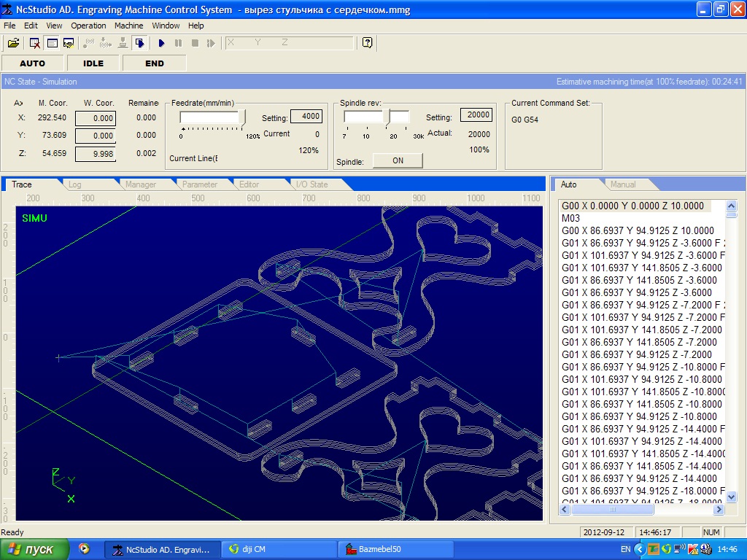The image size is (747, 560).
Task: Switch to the I/O State tab
Action: (x=312, y=184)
